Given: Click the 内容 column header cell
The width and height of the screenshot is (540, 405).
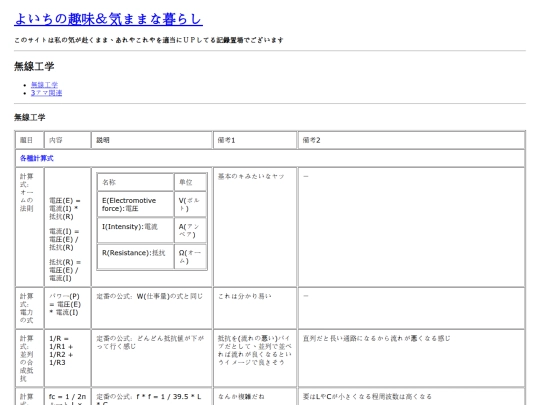Looking at the screenshot, I should click(x=68, y=140).
